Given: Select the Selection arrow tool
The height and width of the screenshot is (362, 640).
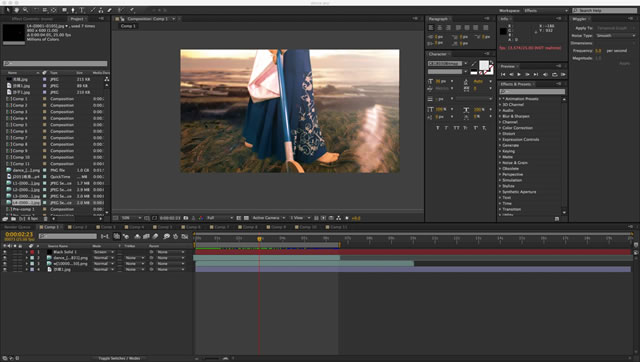Looking at the screenshot, I should [x=8, y=10].
